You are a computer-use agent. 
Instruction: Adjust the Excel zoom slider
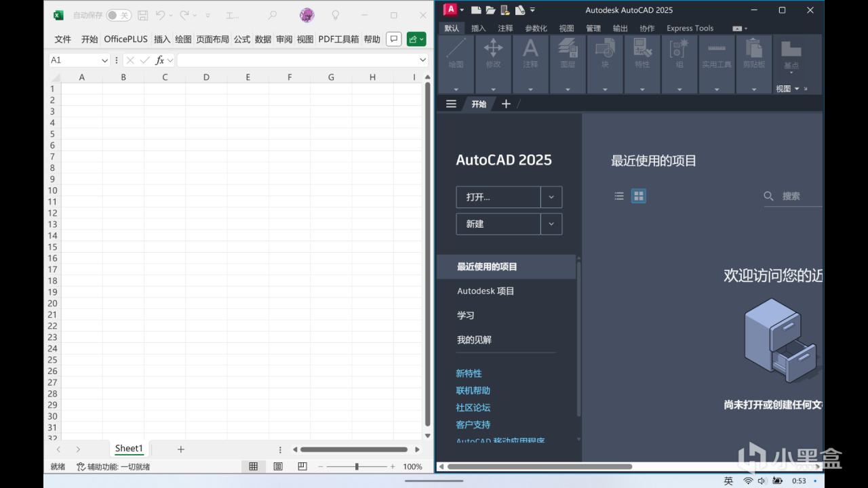357,466
